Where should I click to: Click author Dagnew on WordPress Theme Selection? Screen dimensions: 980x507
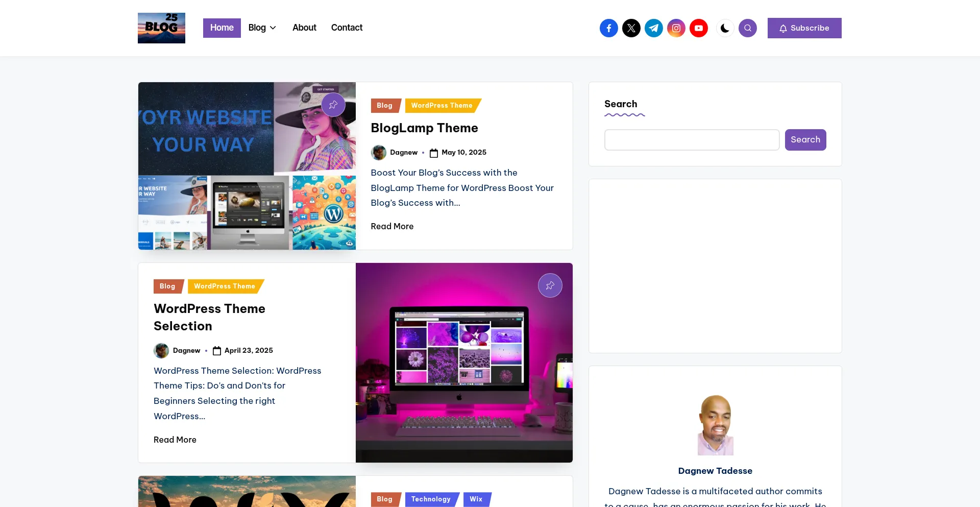186,351
